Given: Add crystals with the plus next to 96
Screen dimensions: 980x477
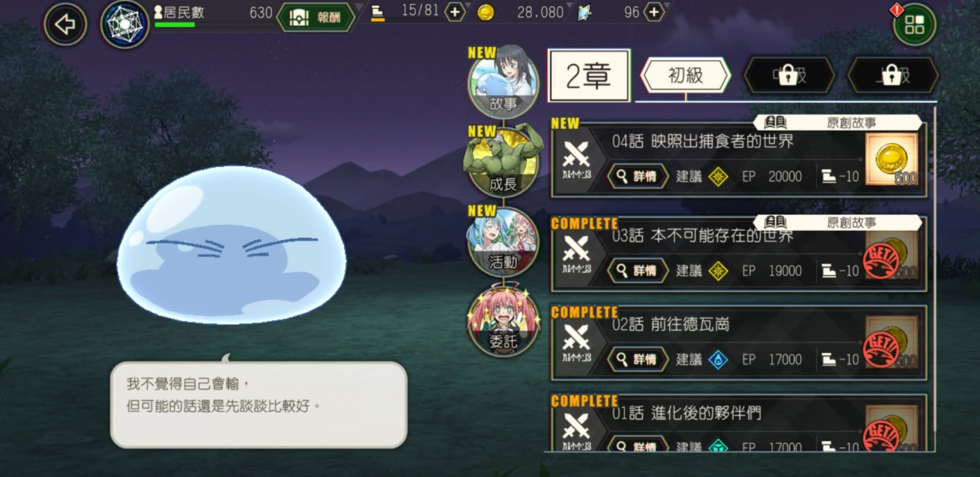Looking at the screenshot, I should (654, 12).
